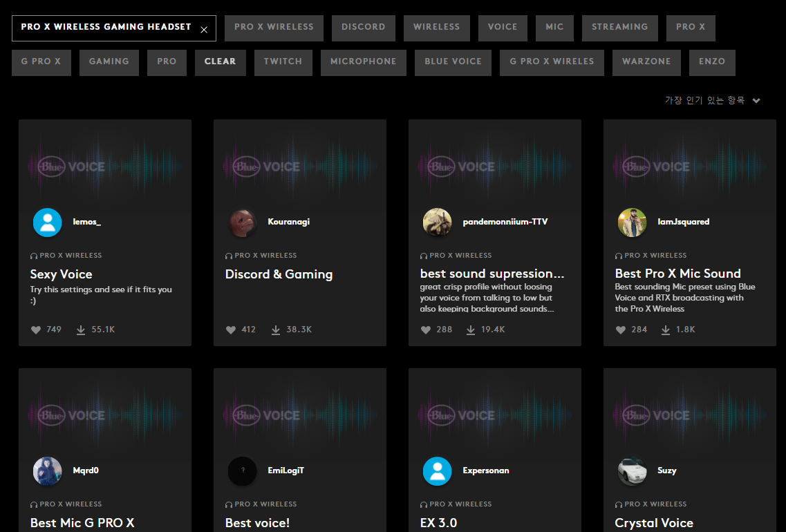Like the Best Pro X Mic Sound preset
The height and width of the screenshot is (532, 786).
click(621, 330)
